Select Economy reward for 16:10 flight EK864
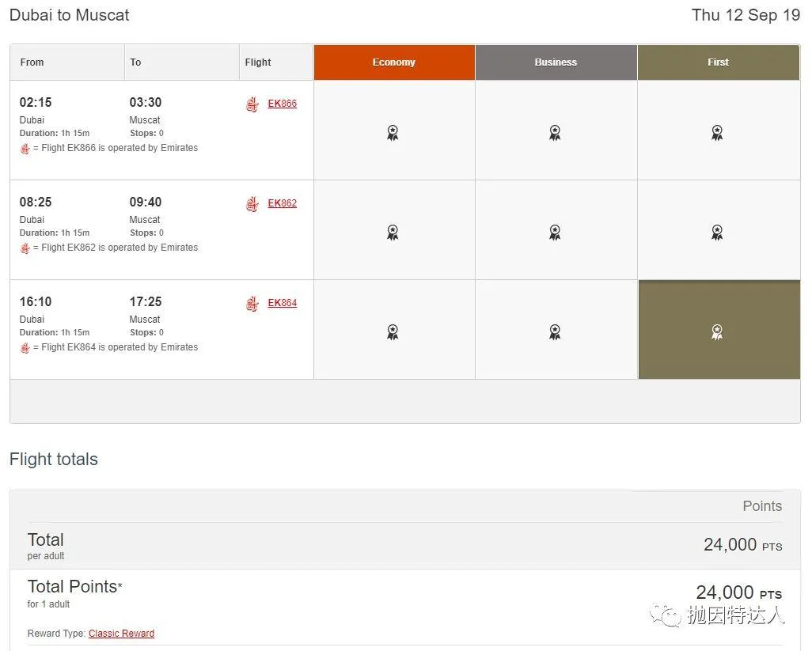 [393, 331]
